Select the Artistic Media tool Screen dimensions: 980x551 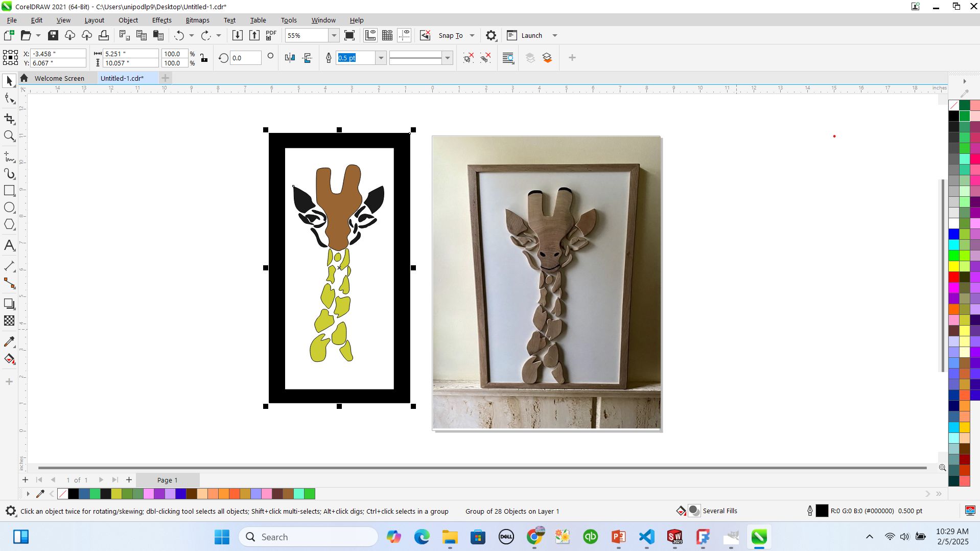(9, 174)
